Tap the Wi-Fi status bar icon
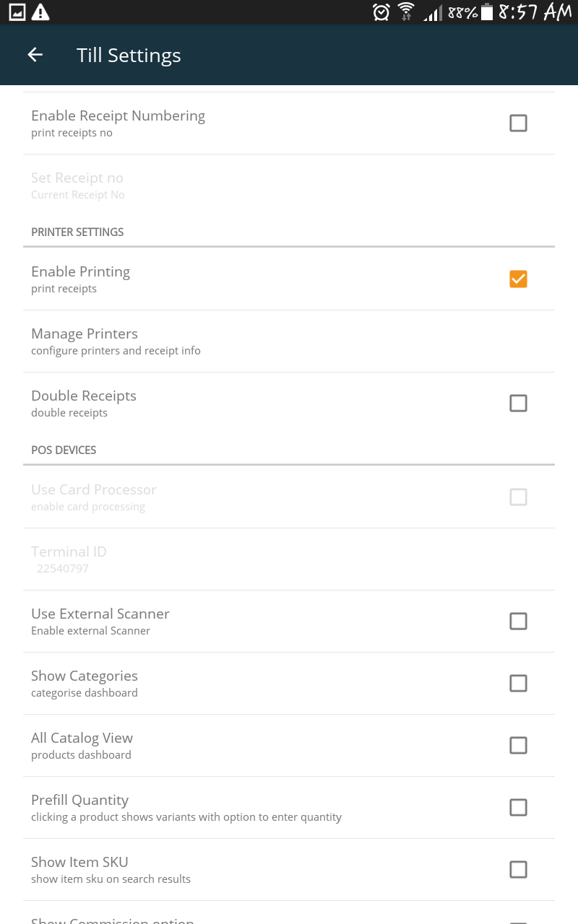Screen dimensions: 578x924 click(x=406, y=12)
